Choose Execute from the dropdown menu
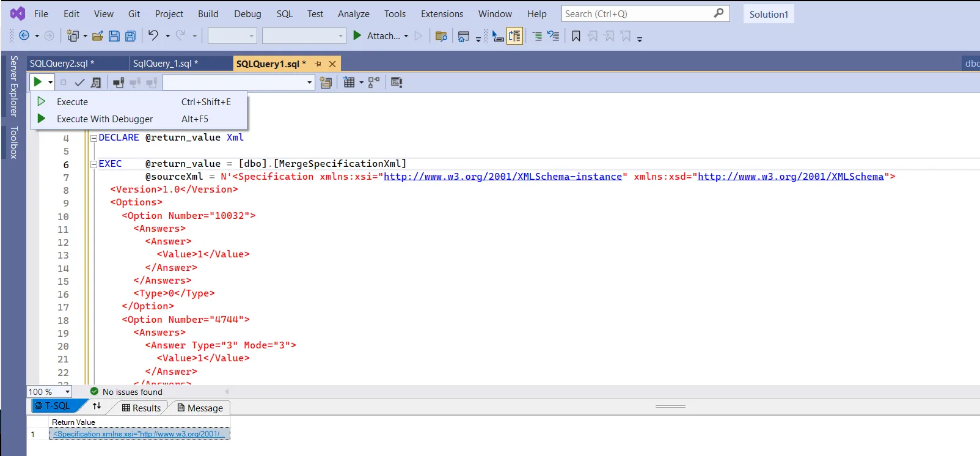 click(x=139, y=102)
